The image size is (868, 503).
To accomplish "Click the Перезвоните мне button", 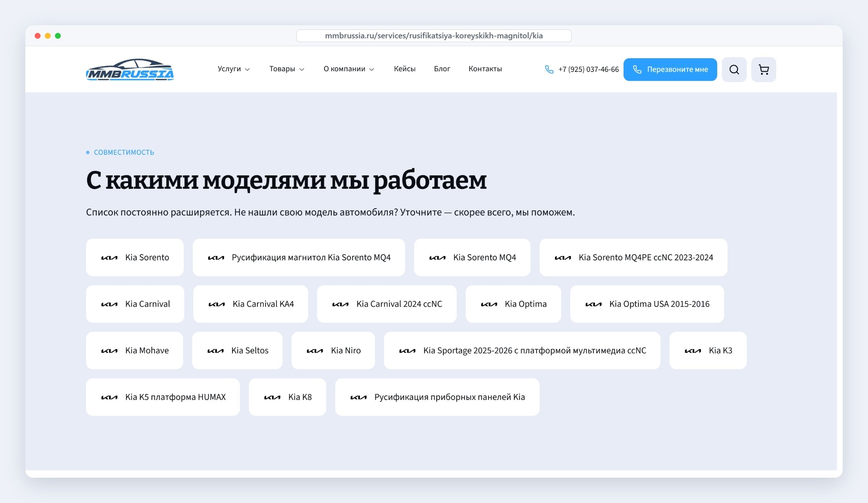I will (x=670, y=69).
